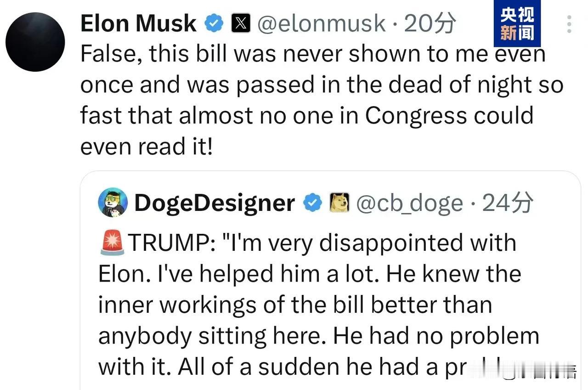Click the Doge affiliation badge beside DogeDesigner
Viewport: 588px width, 390px height.
click(339, 203)
